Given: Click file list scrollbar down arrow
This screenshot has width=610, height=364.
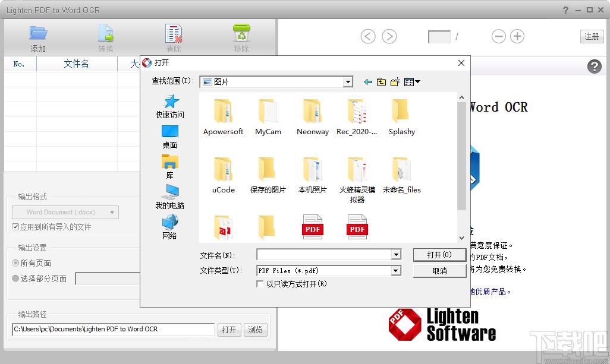Looking at the screenshot, I should point(461,238).
